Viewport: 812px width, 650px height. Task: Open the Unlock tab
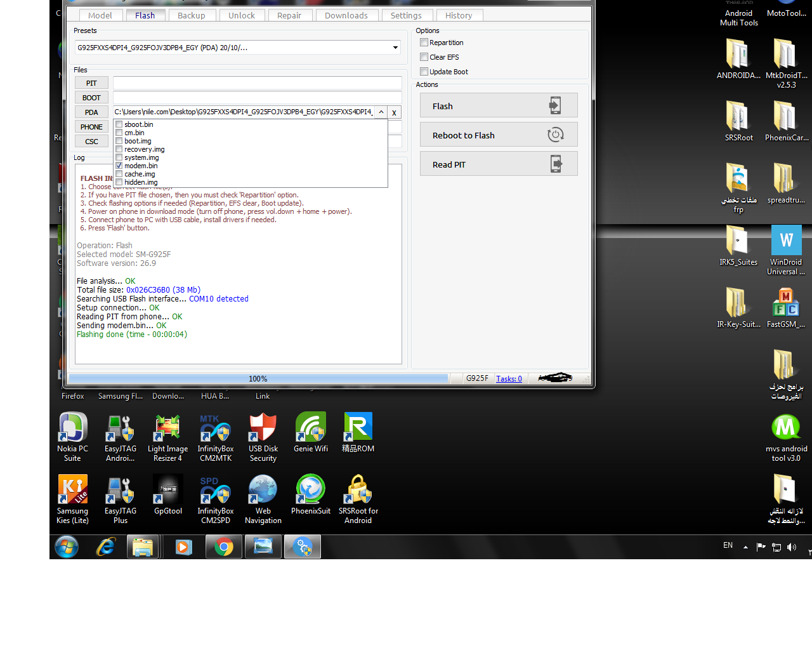click(x=242, y=15)
